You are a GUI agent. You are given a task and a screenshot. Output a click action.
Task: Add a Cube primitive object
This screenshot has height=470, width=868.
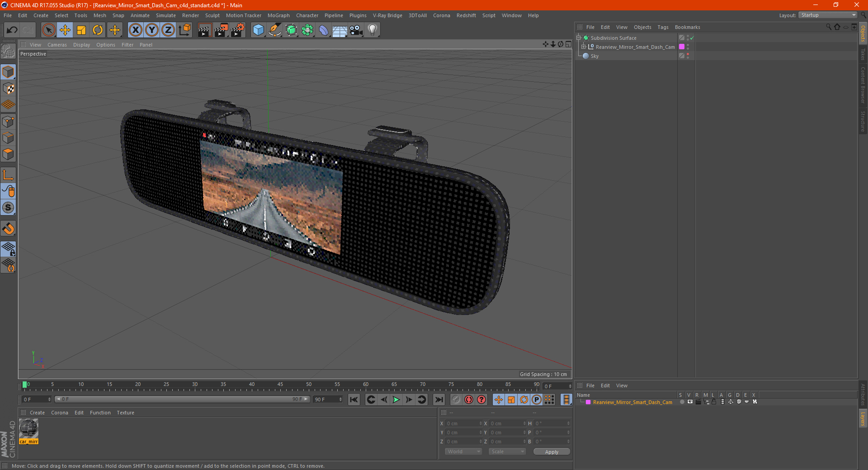click(258, 30)
